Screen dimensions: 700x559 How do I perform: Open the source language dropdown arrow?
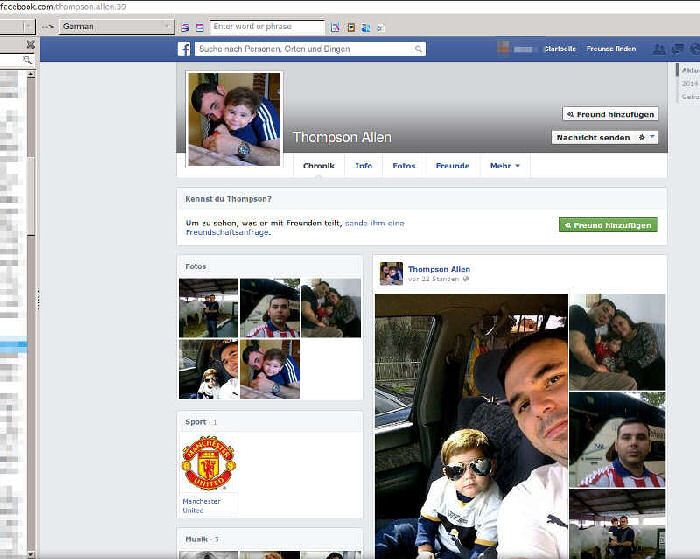tap(28, 27)
